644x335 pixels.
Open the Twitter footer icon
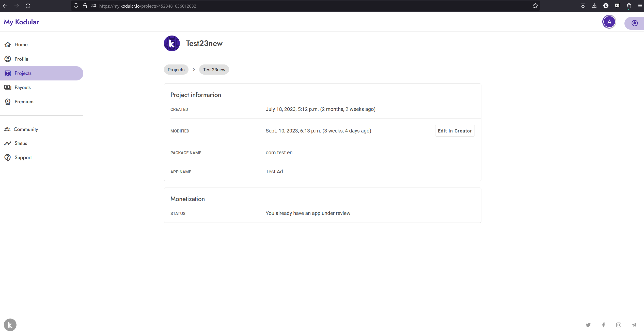click(x=588, y=325)
